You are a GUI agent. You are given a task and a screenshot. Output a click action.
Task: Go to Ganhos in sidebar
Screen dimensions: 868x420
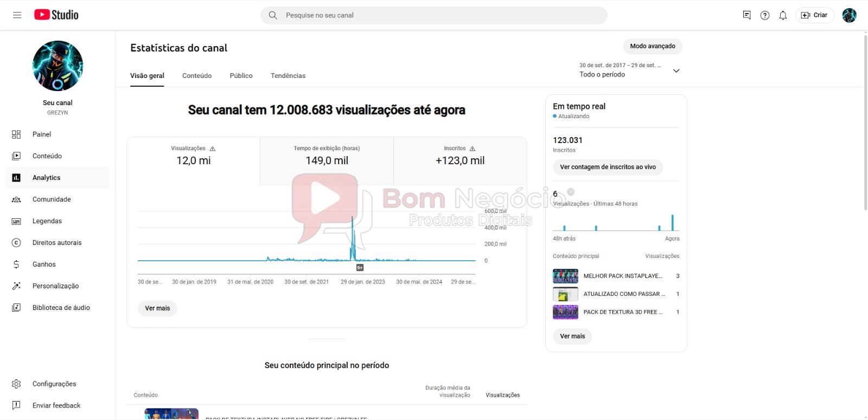(44, 264)
